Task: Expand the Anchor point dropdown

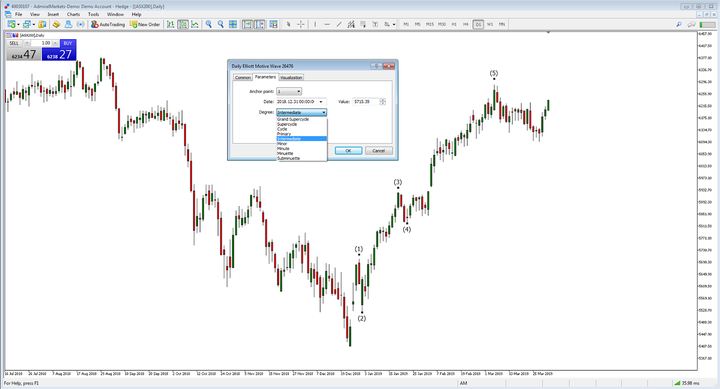Action: point(289,91)
